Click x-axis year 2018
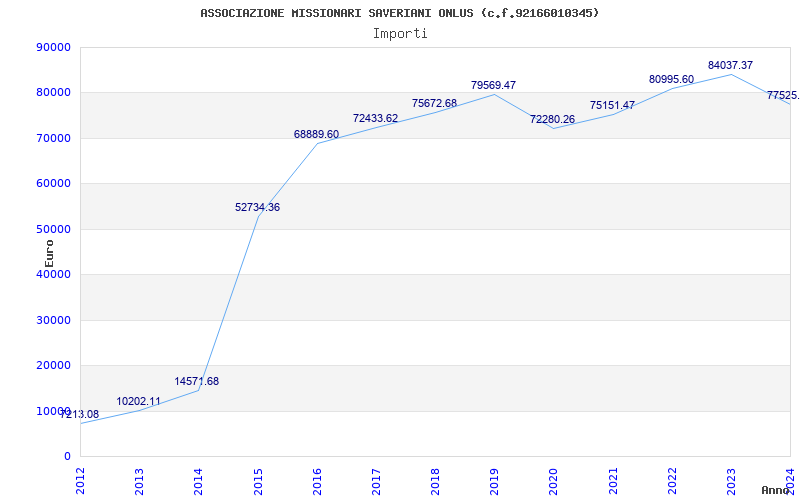 coord(435,482)
